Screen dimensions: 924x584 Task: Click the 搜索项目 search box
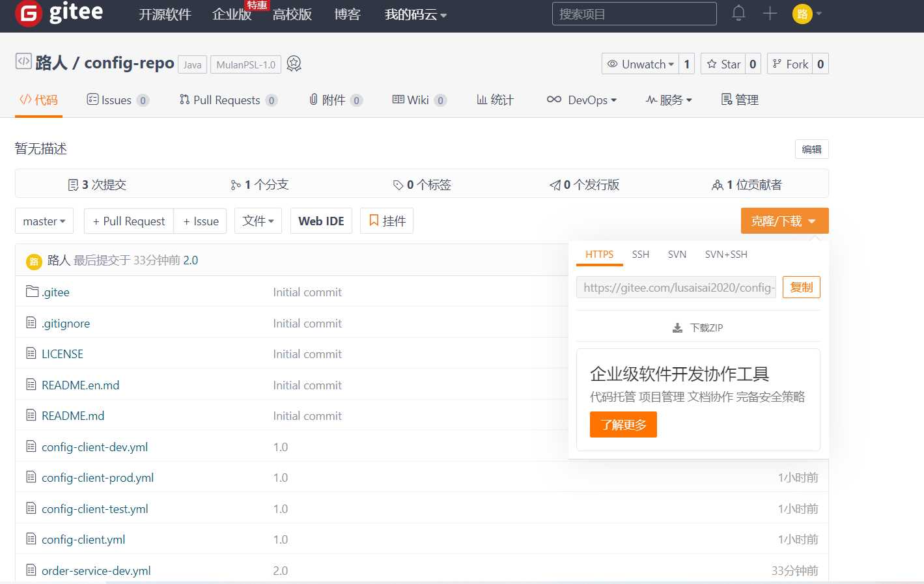tap(634, 14)
